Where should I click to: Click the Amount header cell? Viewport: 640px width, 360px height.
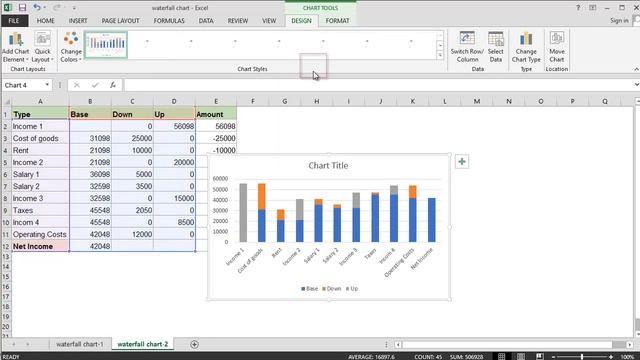tap(216, 114)
